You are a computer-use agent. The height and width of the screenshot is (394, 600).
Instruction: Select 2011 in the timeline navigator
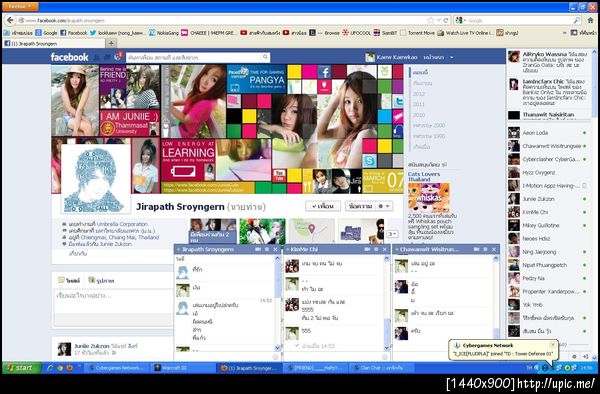point(419,104)
